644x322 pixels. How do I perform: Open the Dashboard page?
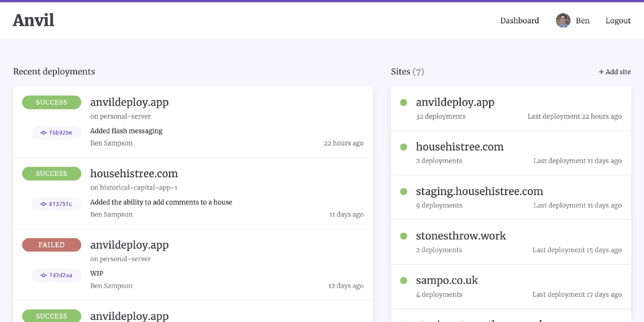tap(520, 20)
